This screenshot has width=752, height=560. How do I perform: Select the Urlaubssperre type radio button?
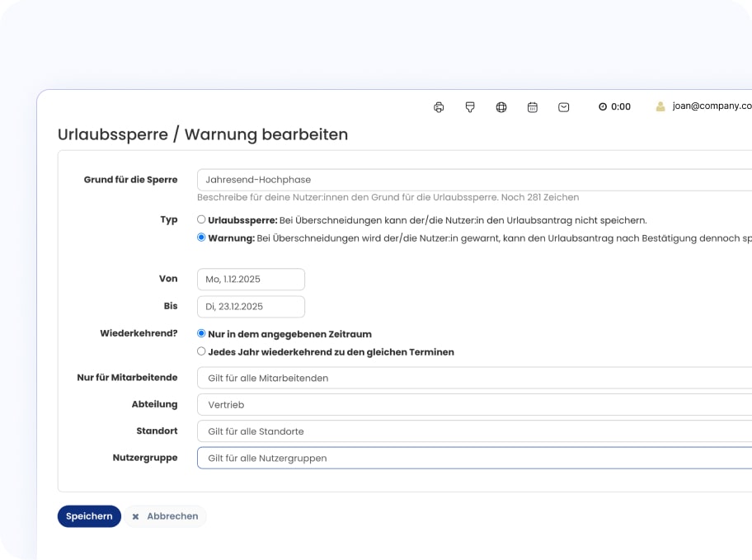[x=201, y=219]
